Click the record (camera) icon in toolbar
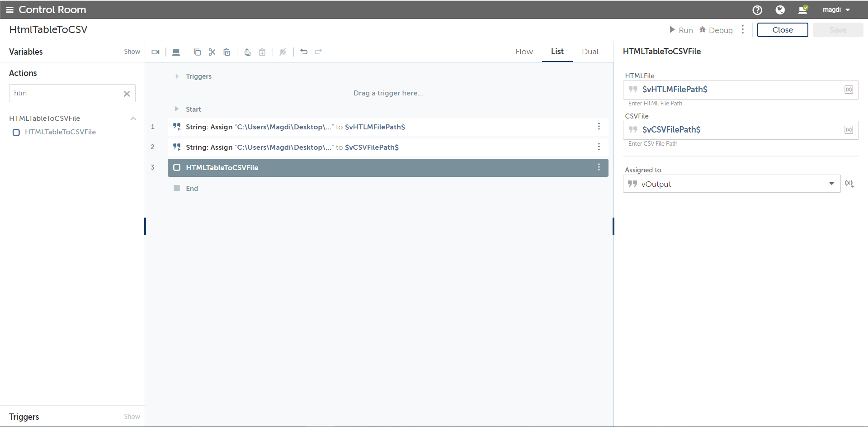 pos(156,52)
